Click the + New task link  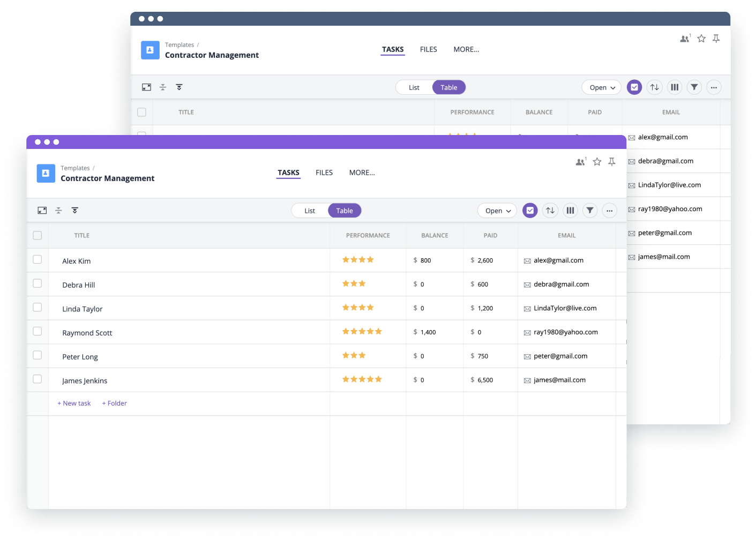[74, 403]
